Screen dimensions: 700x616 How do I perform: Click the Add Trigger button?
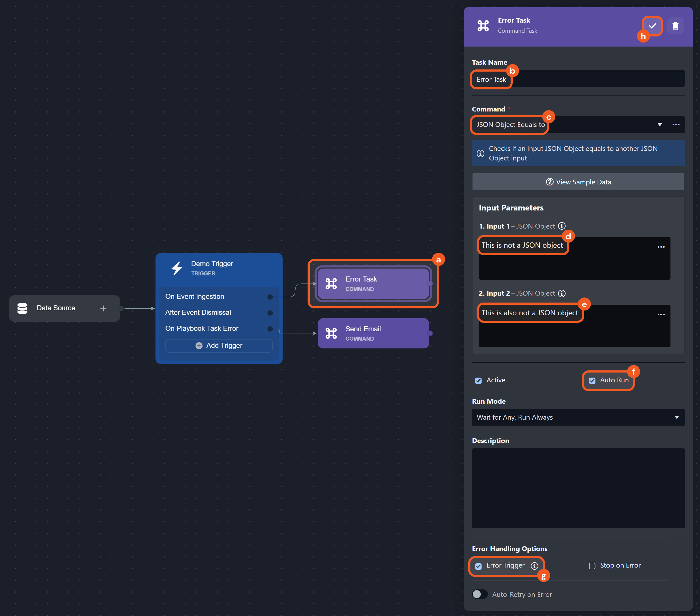coord(219,345)
